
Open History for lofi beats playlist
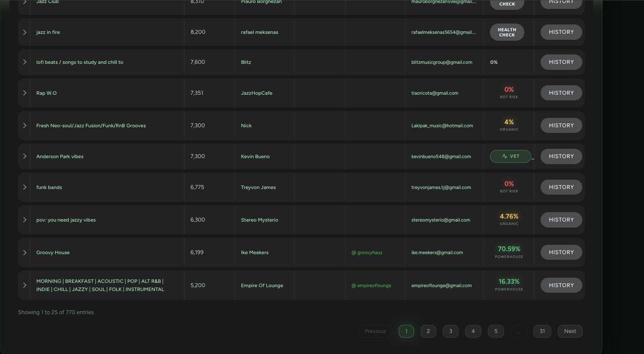tap(561, 62)
